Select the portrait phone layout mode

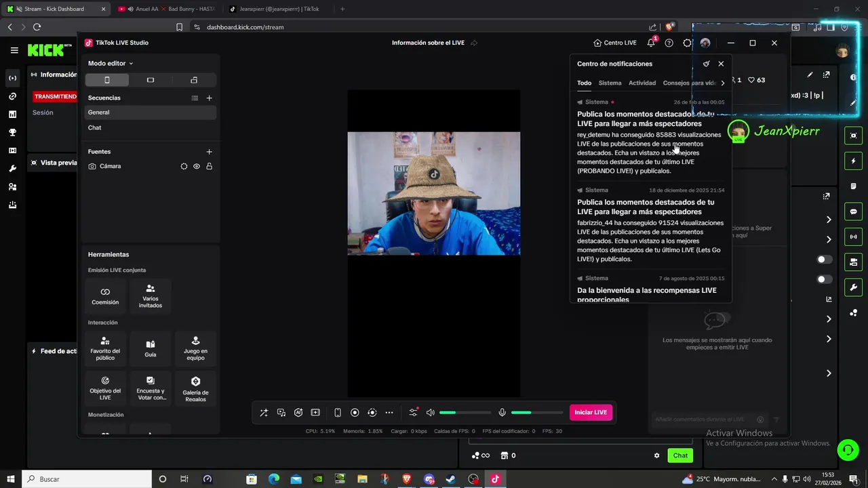pos(106,80)
